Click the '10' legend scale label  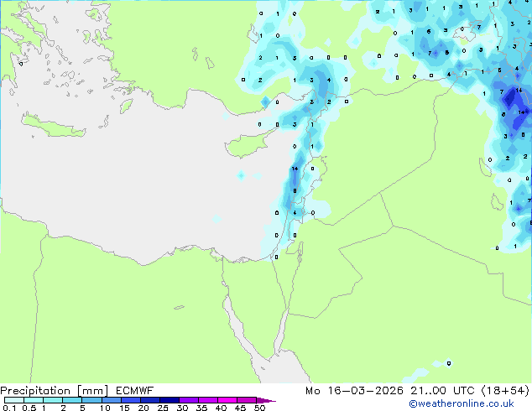105,408
